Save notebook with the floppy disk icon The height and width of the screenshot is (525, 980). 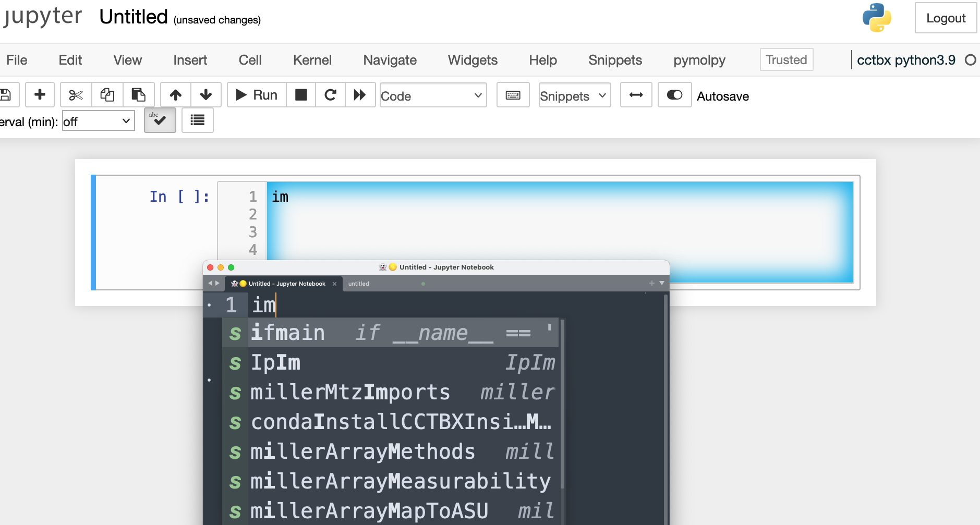[x=6, y=95]
